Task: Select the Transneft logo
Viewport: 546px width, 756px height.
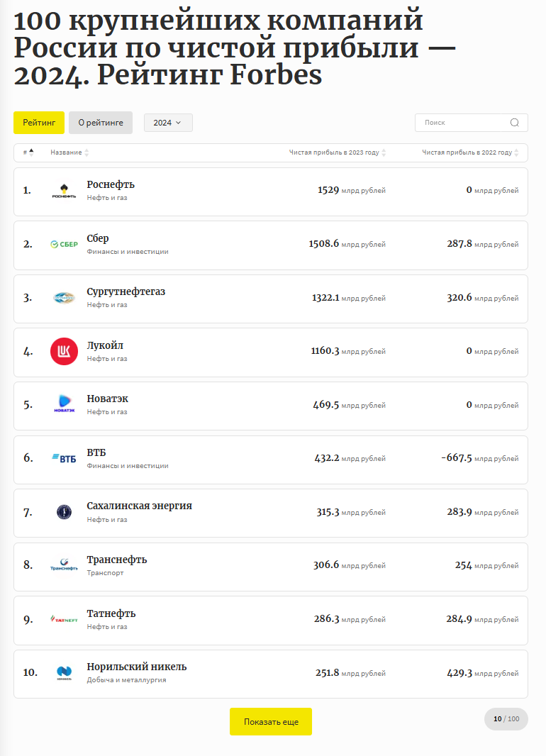Action: click(x=64, y=565)
